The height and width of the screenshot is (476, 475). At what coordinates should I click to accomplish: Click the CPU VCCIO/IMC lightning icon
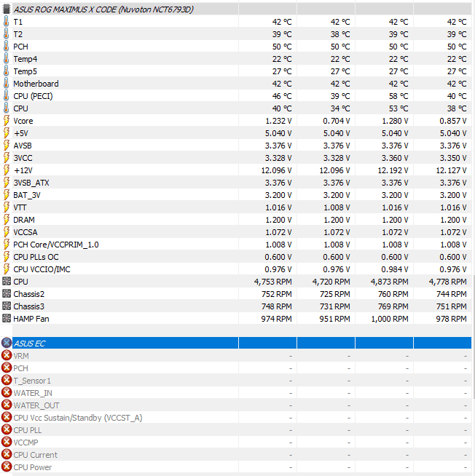[6, 269]
